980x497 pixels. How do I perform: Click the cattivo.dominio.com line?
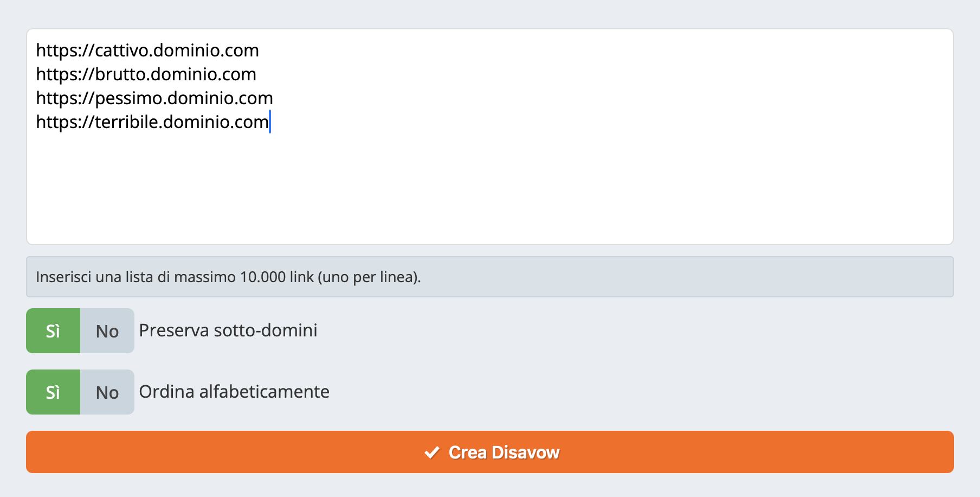pyautogui.click(x=147, y=50)
